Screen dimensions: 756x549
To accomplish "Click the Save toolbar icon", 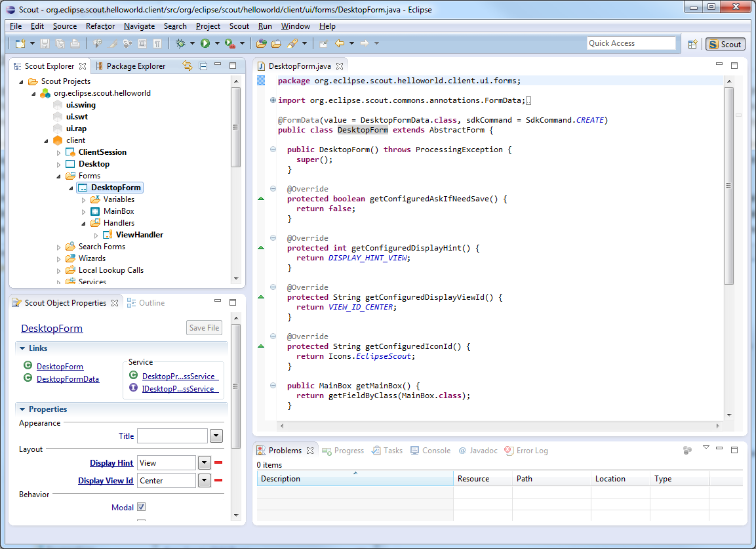I will coord(45,43).
